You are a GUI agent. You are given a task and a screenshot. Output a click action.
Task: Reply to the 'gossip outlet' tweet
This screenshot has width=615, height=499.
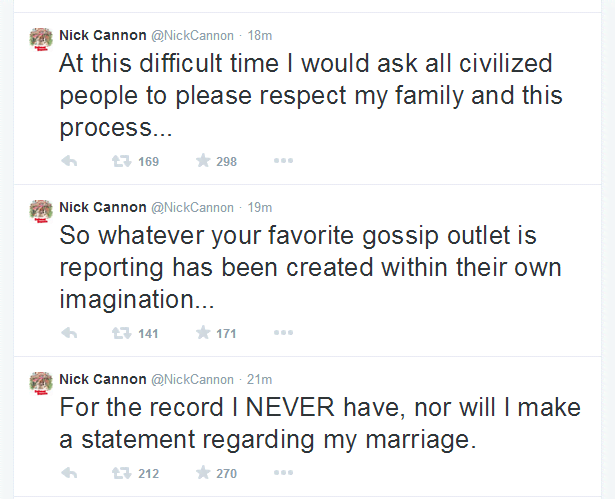click(x=70, y=333)
